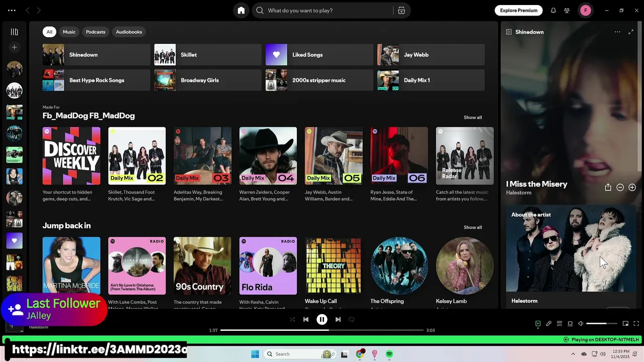Expand Your Library sidebar

pos(14,32)
